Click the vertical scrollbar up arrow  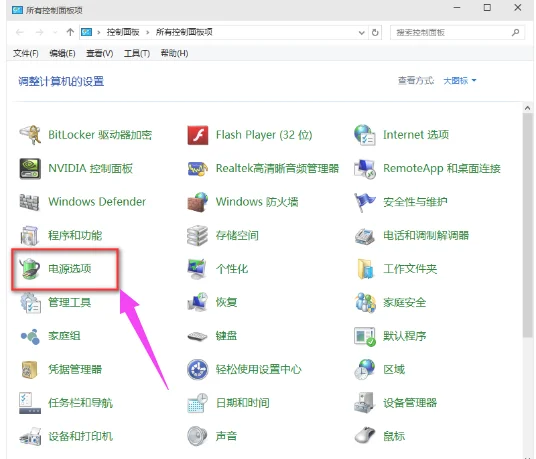pyautogui.click(x=527, y=108)
